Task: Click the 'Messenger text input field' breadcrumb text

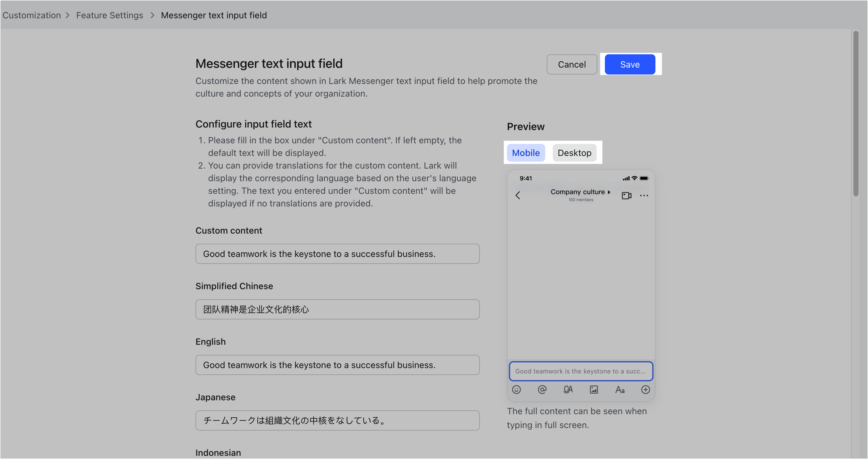Action: point(214,15)
